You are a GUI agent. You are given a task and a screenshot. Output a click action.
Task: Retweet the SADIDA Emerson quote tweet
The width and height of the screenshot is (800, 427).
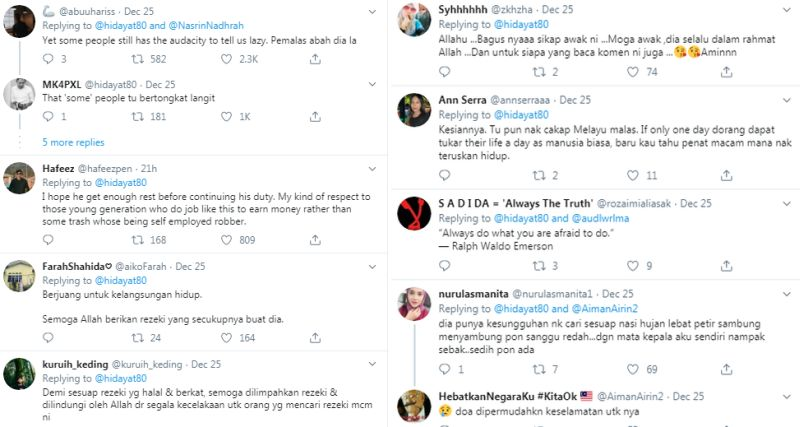[x=540, y=266]
